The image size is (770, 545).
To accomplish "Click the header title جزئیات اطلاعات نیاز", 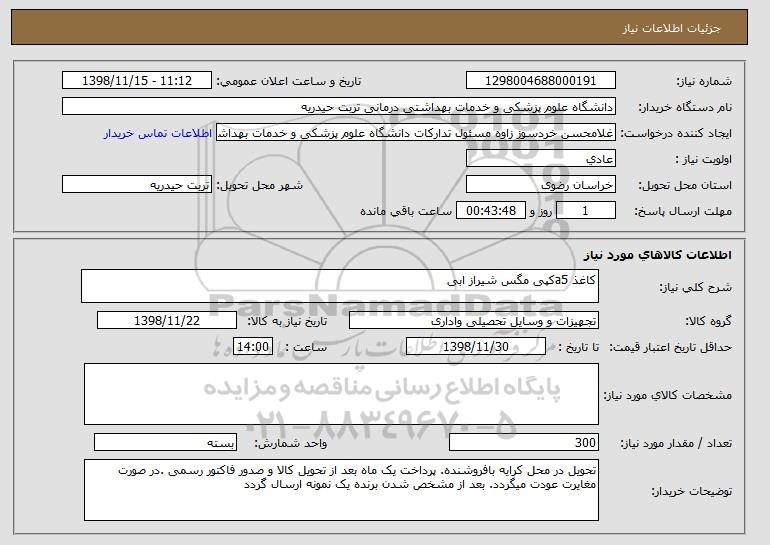I will [671, 28].
